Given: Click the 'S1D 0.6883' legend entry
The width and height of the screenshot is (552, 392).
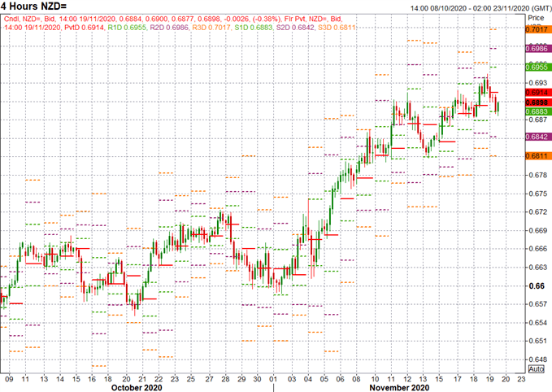Looking at the screenshot, I should pyautogui.click(x=254, y=27).
